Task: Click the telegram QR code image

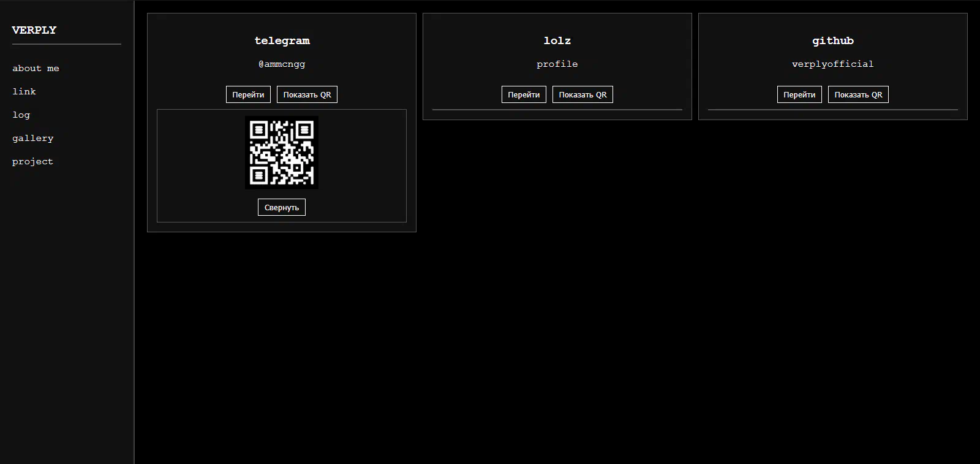Action: coord(282,153)
